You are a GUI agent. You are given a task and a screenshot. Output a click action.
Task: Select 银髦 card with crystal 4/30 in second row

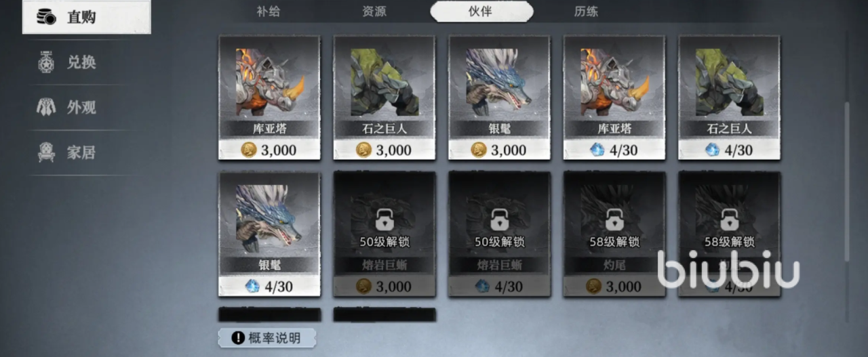(x=269, y=234)
